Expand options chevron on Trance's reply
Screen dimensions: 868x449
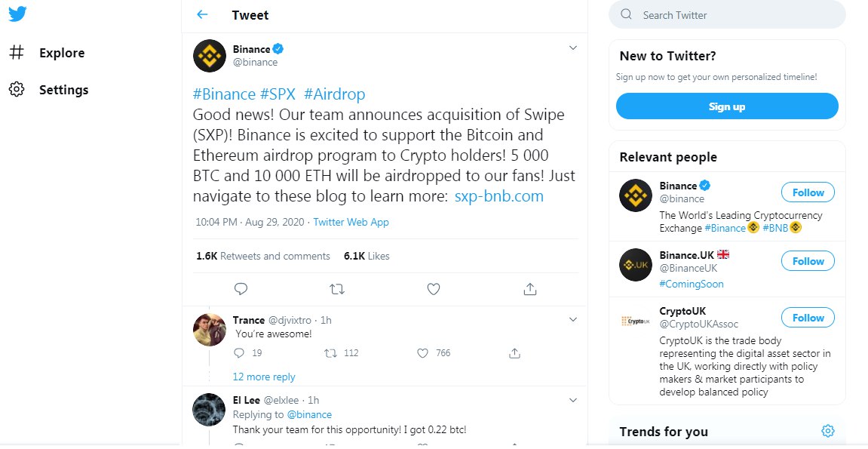pos(572,320)
